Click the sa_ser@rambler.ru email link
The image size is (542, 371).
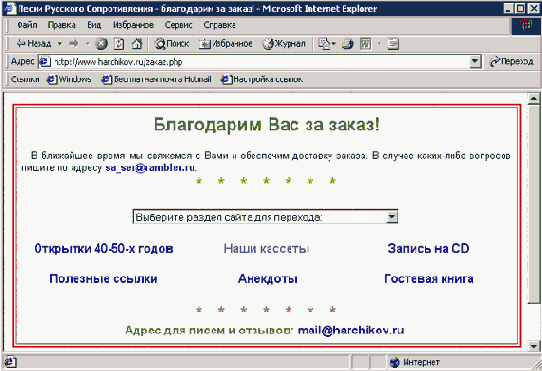[150, 168]
